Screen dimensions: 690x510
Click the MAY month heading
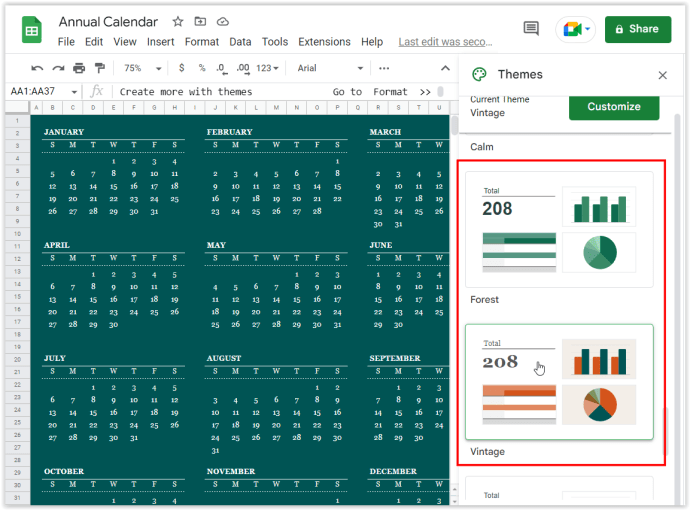point(216,245)
